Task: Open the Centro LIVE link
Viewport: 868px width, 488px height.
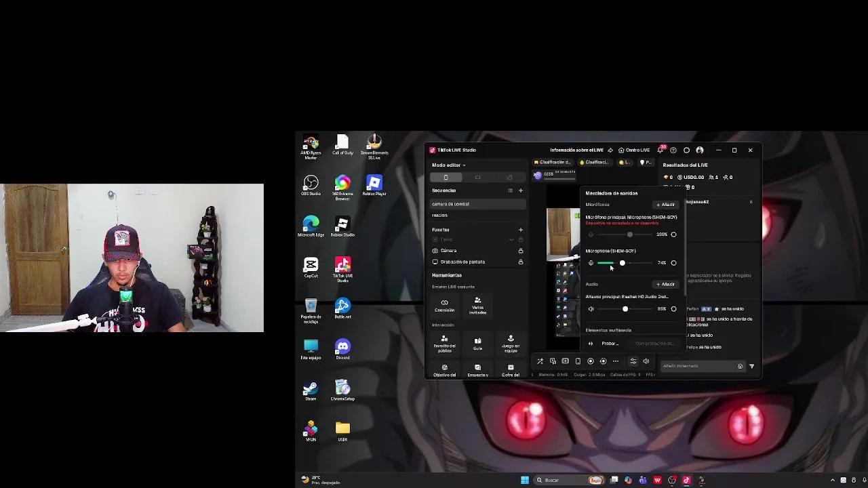Action: 634,150
